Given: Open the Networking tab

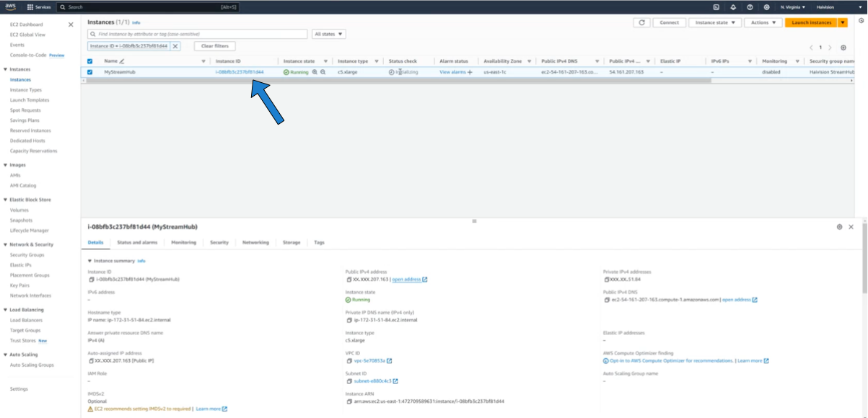Looking at the screenshot, I should [255, 243].
